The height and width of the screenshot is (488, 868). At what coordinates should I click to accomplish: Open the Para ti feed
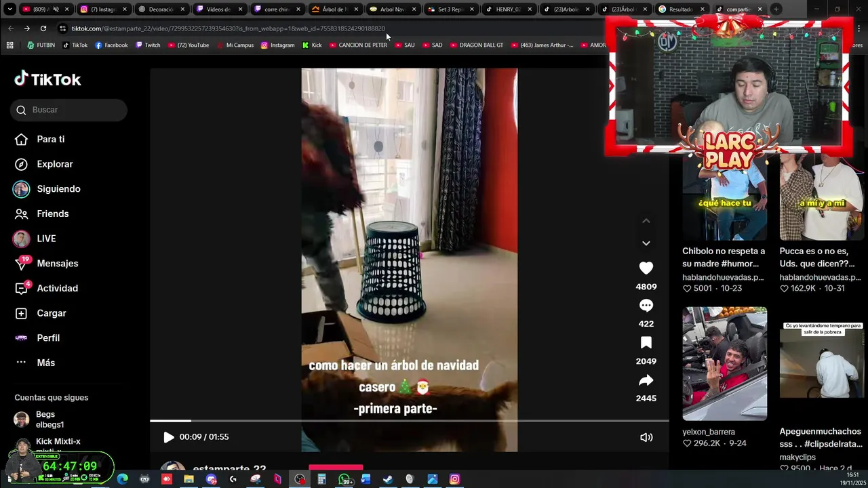(40, 139)
